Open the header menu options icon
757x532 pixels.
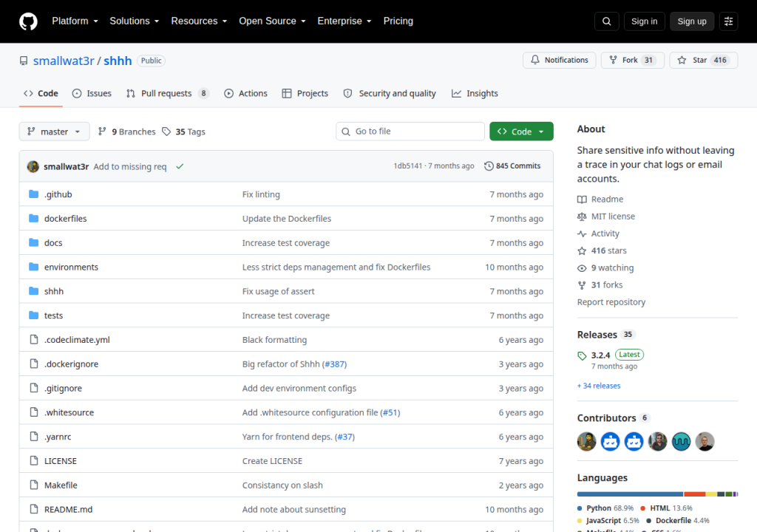pyautogui.click(x=728, y=21)
